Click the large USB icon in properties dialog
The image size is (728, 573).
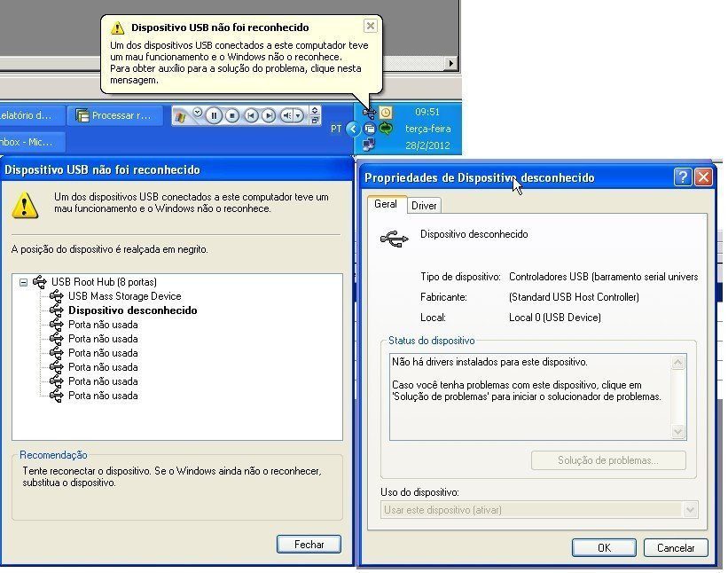395,239
